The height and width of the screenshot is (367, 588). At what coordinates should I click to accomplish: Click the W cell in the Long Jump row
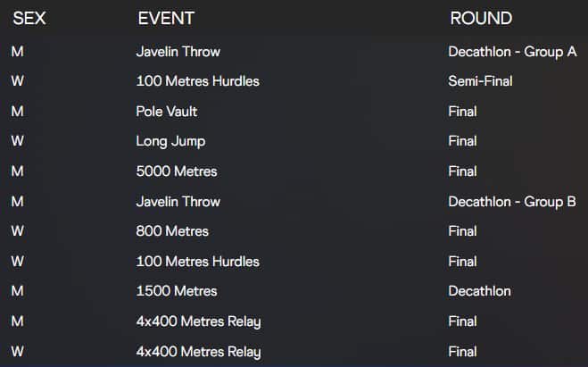[18, 141]
